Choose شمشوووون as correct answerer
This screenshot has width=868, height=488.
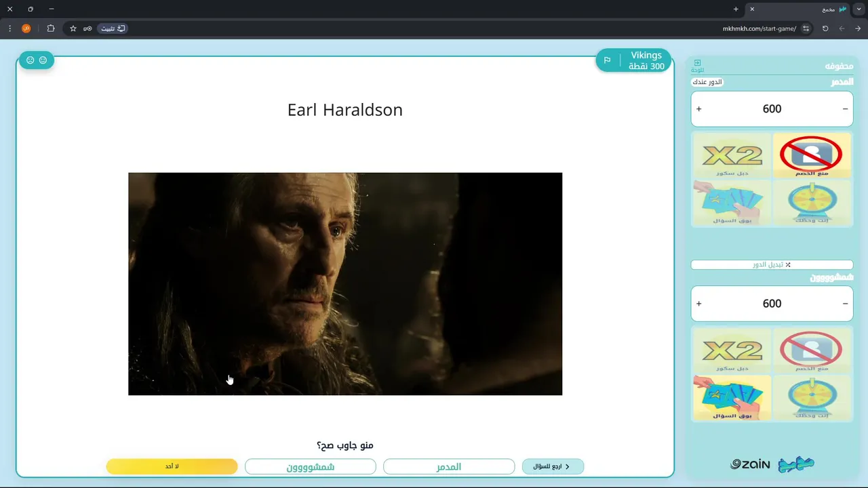pos(311,466)
